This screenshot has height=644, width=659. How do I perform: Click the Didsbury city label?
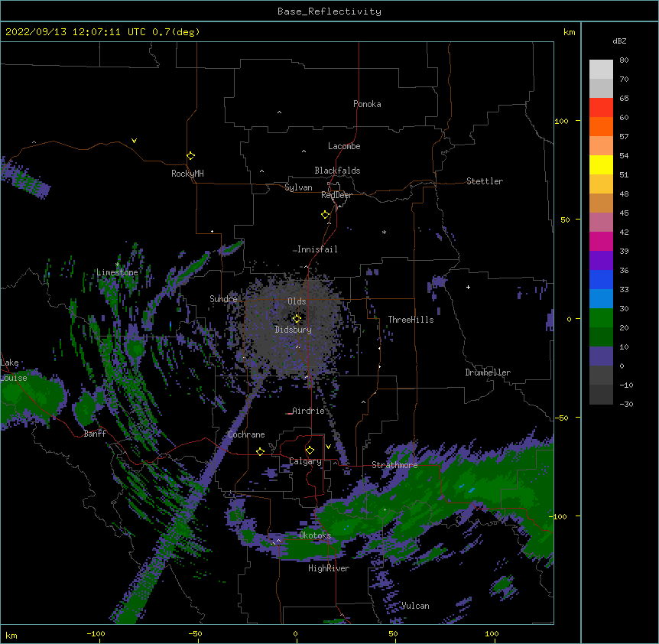(x=293, y=330)
